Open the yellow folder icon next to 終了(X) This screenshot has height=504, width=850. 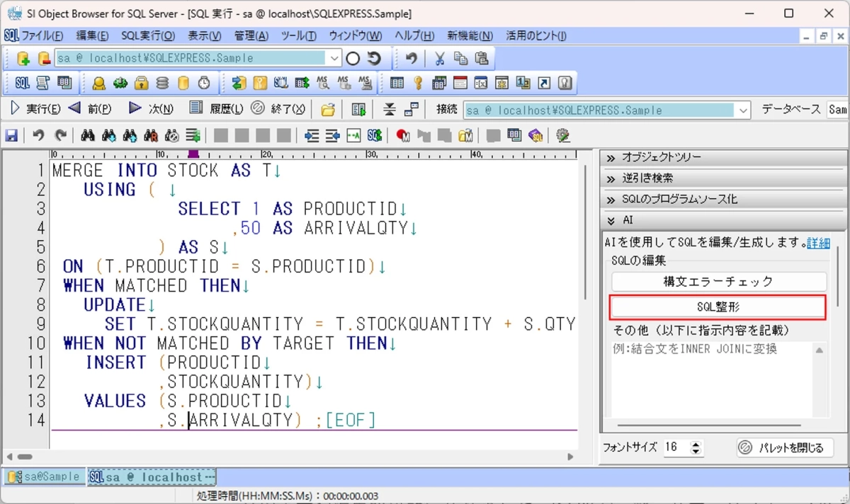pos(327,108)
